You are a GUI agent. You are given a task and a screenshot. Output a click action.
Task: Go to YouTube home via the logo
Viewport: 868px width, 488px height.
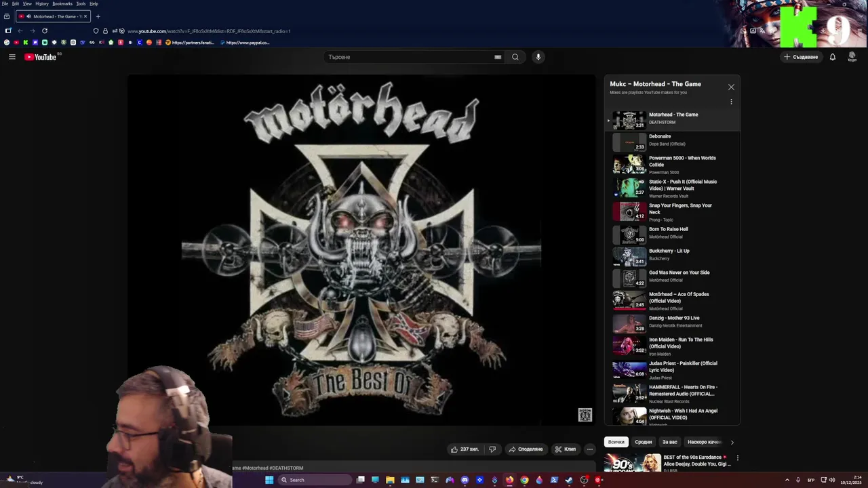[41, 57]
